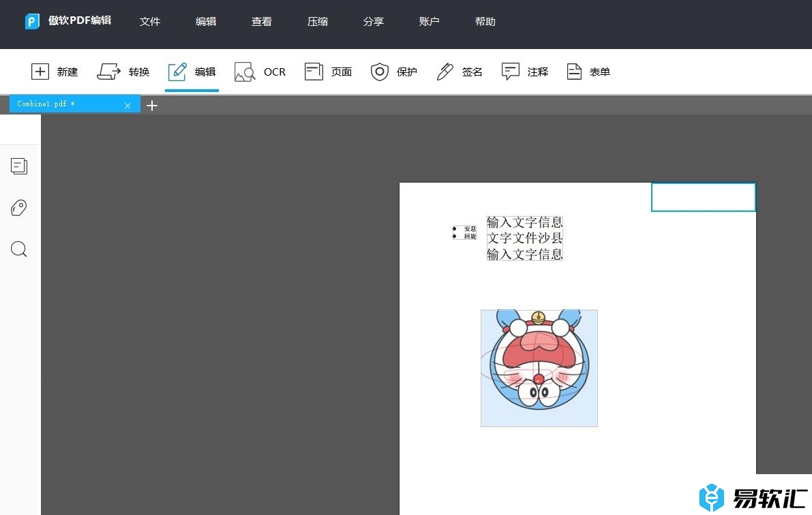Screen dimensions: 812x515
Task: Click the 页面 toolbar label
Action: click(342, 72)
